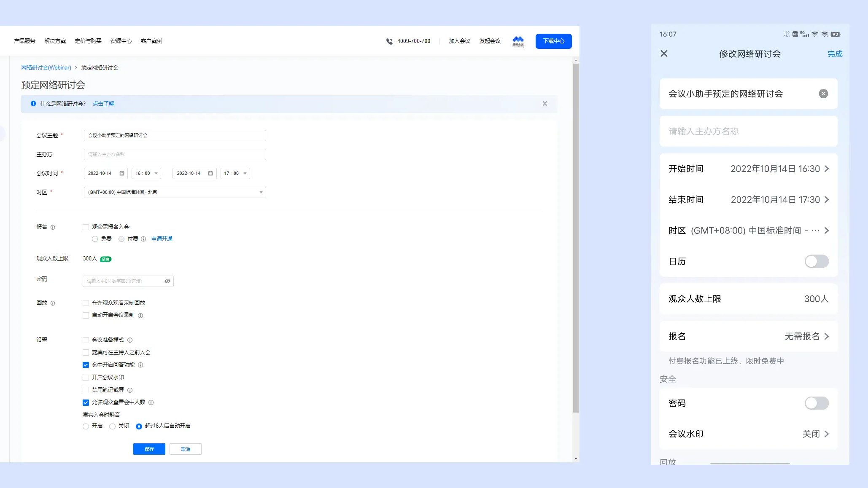
Task: Click the close icon on topic field
Action: coord(824,94)
